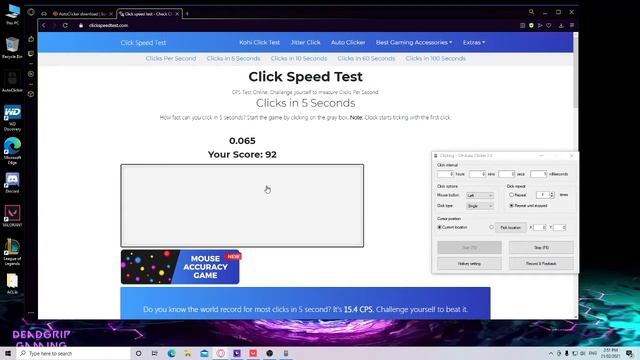The height and width of the screenshot is (360, 640).
Task: Click the secs interval field
Action: click(507, 174)
